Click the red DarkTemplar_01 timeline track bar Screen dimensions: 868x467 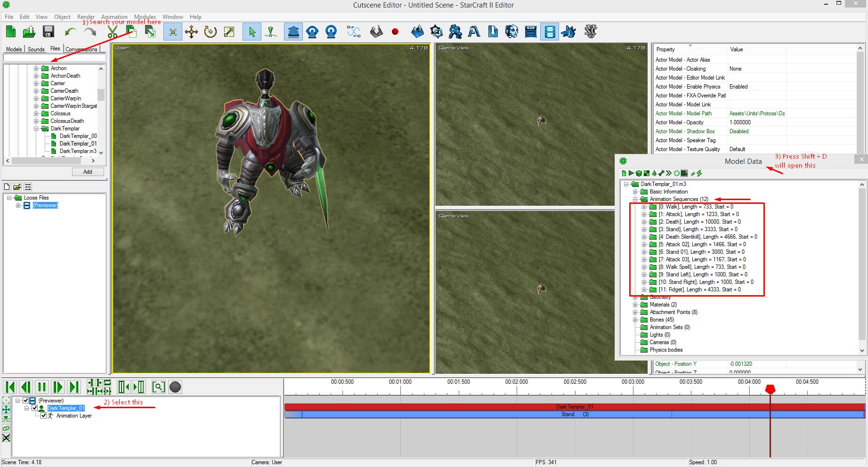(575, 407)
